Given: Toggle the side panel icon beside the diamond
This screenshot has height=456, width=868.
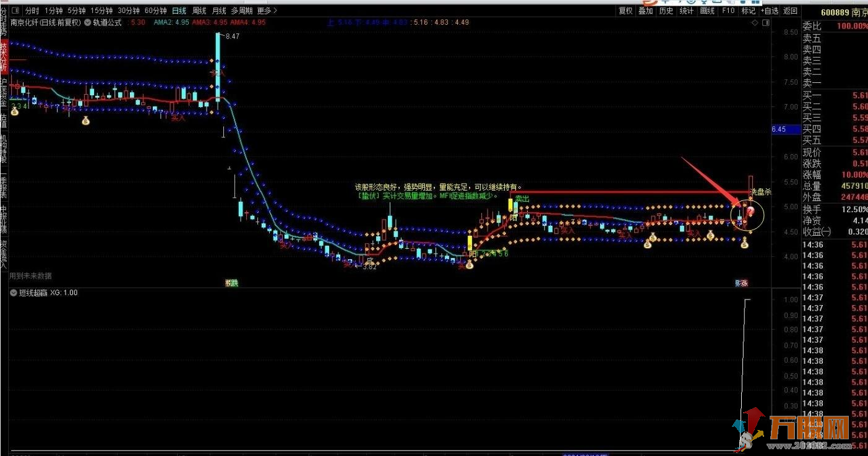Looking at the screenshot, I should tap(767, 22).
